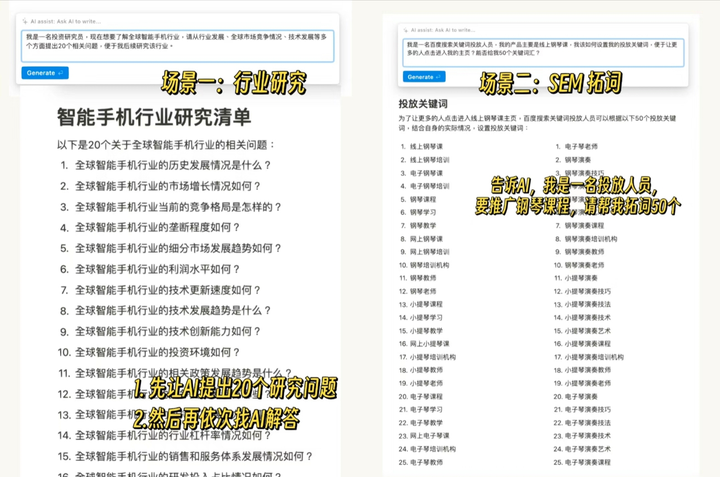Click Generate in the SEM keyword panel
The width and height of the screenshot is (720, 477).
tap(424, 77)
